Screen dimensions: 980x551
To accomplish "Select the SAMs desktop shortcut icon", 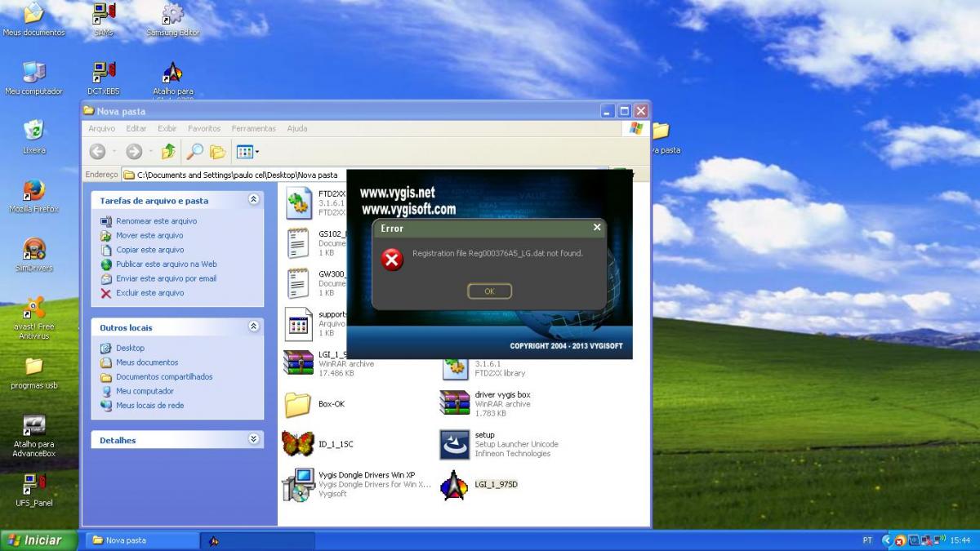I will 104,14.
